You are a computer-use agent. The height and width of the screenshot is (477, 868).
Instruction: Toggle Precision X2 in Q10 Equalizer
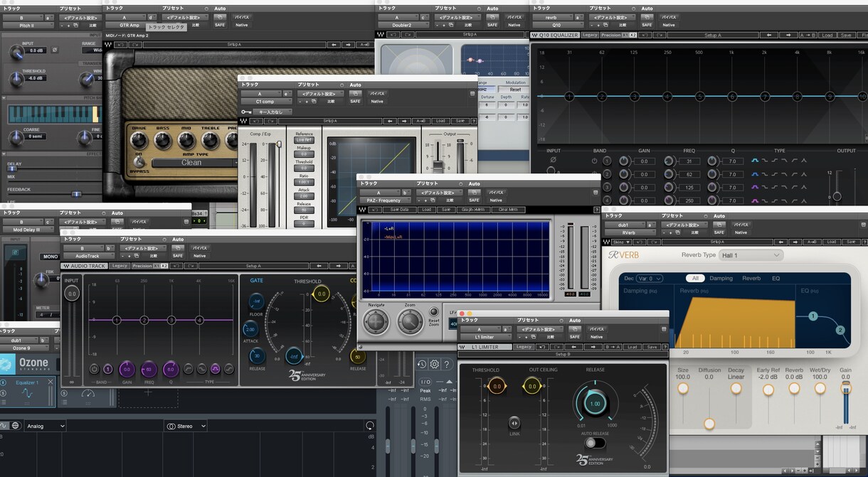635,35
